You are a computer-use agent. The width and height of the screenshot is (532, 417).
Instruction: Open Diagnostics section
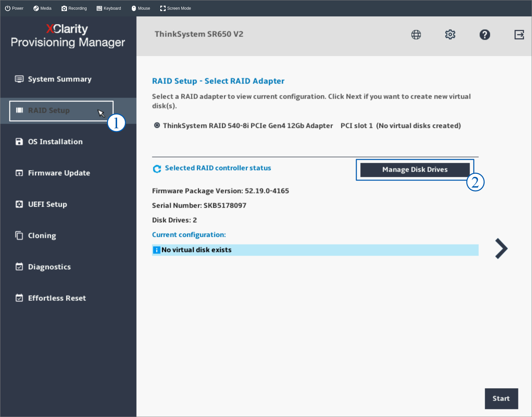click(x=50, y=267)
